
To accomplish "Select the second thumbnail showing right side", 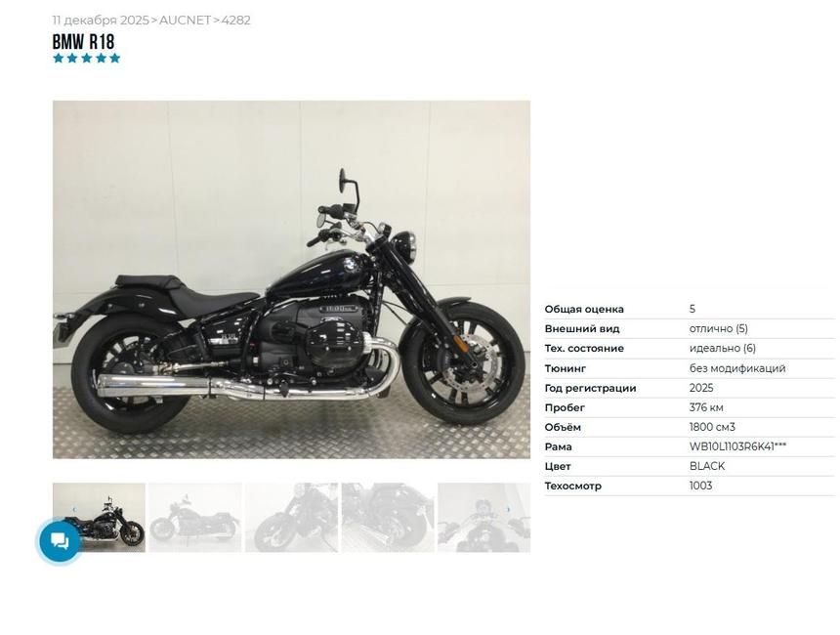I will click(x=195, y=518).
